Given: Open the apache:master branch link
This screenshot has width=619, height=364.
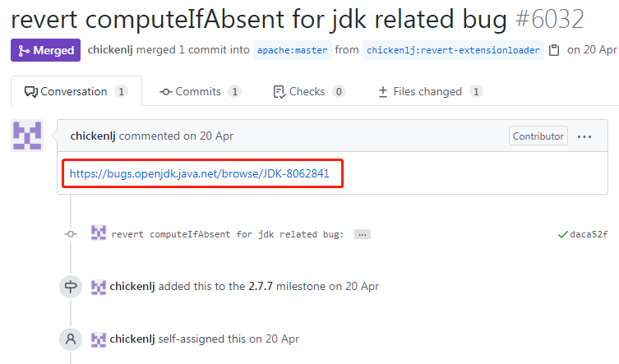Looking at the screenshot, I should click(292, 50).
